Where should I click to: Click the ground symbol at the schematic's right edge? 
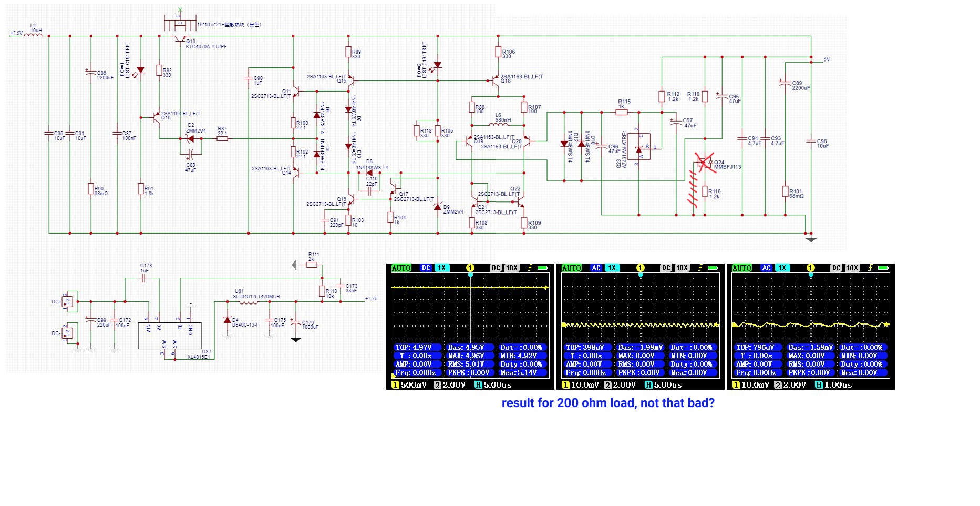click(811, 239)
